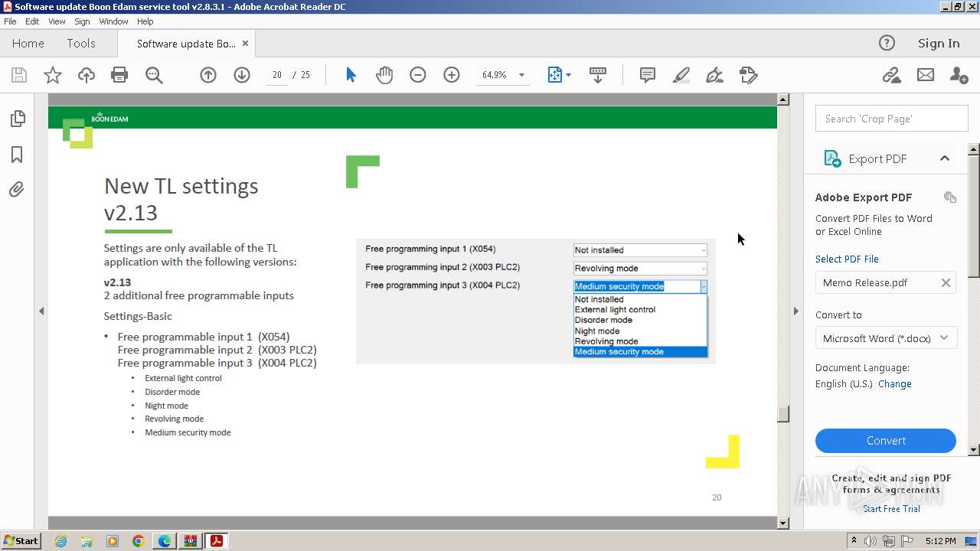Click document vertical scrollbar thumb
The width and height of the screenshot is (980, 551).
click(x=782, y=413)
